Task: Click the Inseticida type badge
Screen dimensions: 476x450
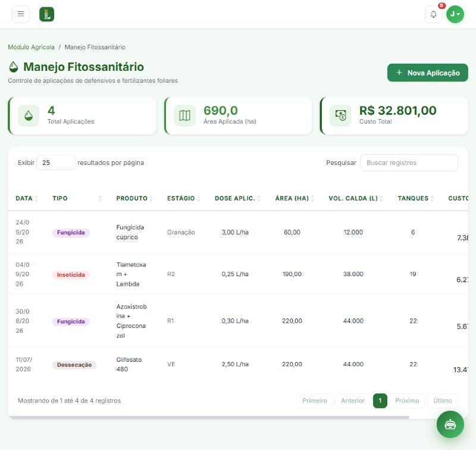Action: [71, 275]
